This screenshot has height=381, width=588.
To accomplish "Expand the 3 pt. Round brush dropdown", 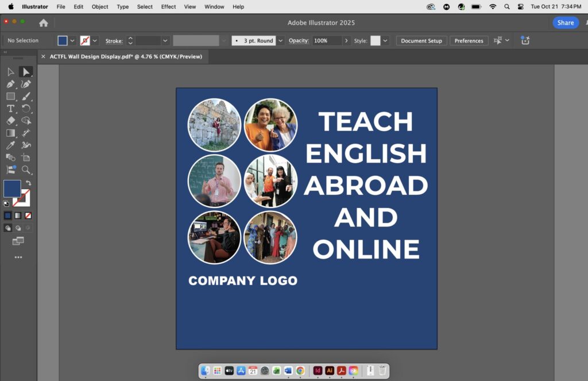I will click(x=280, y=41).
